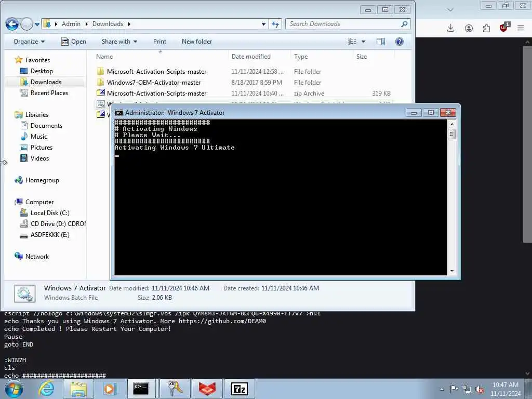532x399 pixels.
Task: Open recent pages dropdown next to navigation arrows
Action: tap(37, 24)
